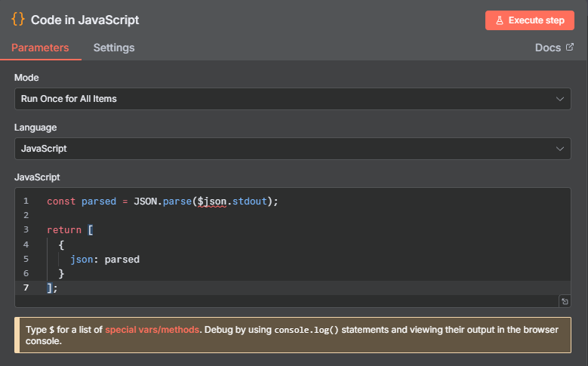Click the editor resize icon at bottom-right corner
The height and width of the screenshot is (366, 588).
pos(564,301)
